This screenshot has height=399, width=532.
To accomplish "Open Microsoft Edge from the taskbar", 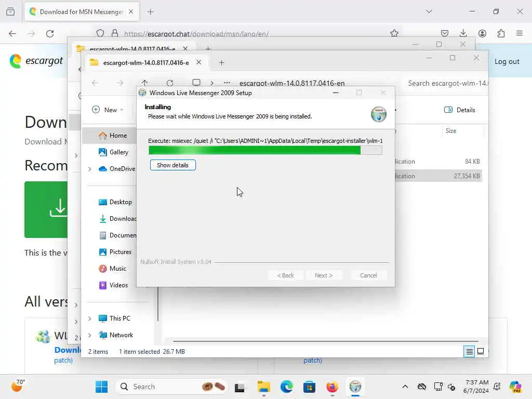I will (x=287, y=387).
